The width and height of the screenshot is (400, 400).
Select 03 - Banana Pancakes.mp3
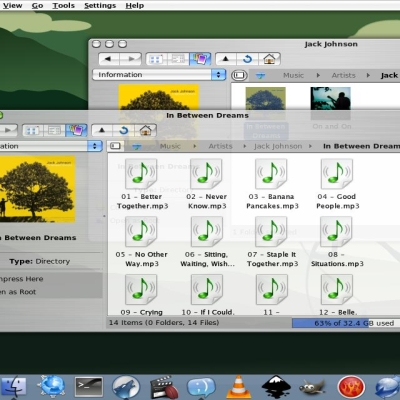(x=272, y=184)
